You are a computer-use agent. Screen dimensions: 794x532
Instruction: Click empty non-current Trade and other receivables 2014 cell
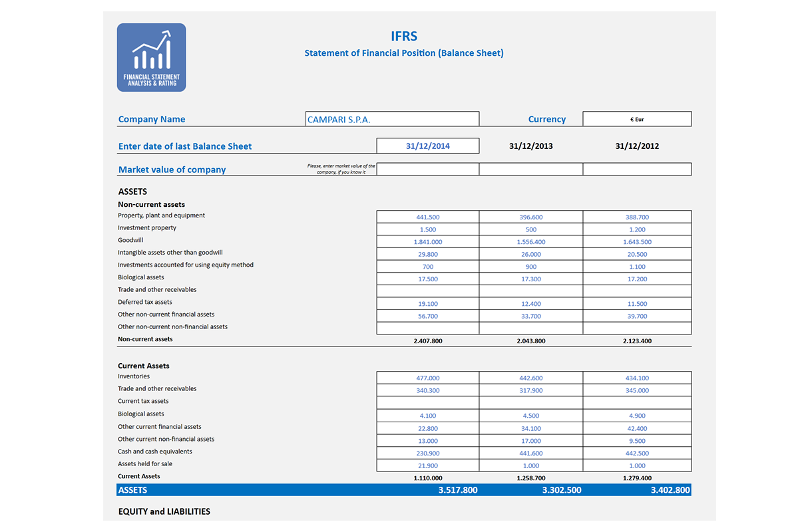pyautogui.click(x=428, y=291)
